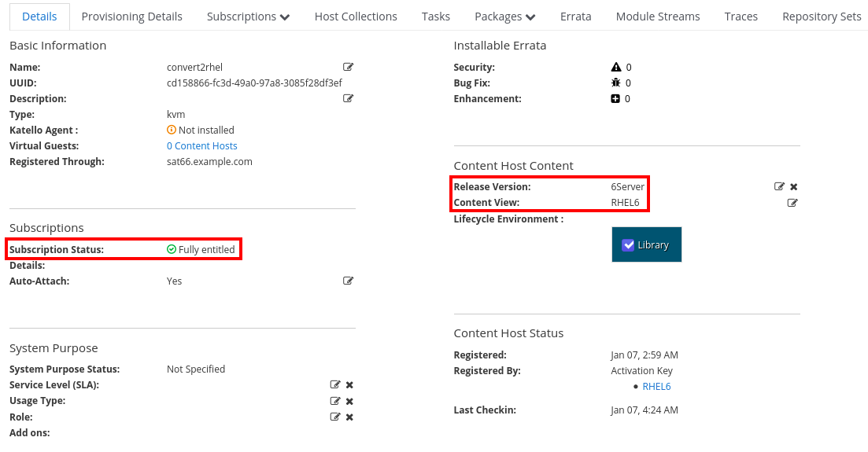Switch to Provisioning Details tab

coord(131,17)
